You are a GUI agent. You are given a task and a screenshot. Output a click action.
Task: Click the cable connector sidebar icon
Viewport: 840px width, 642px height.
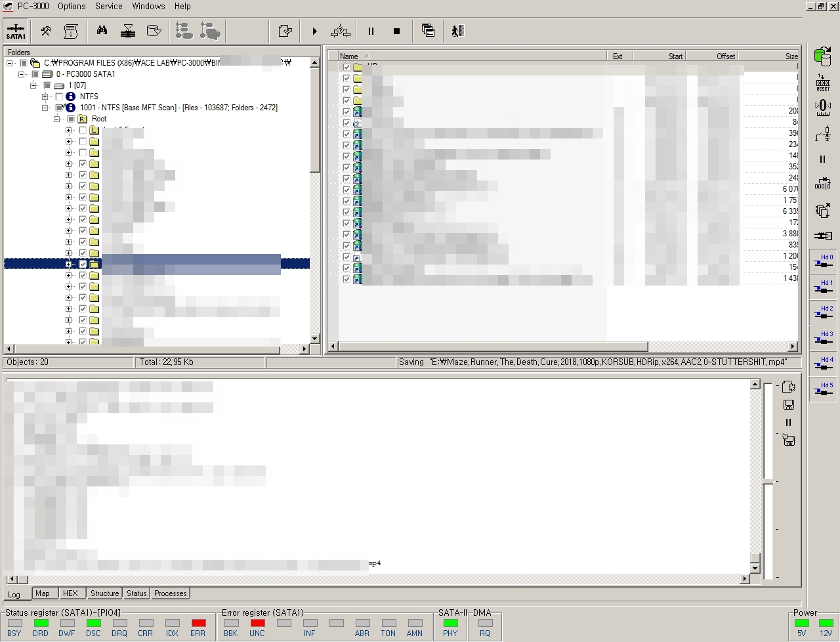822,236
